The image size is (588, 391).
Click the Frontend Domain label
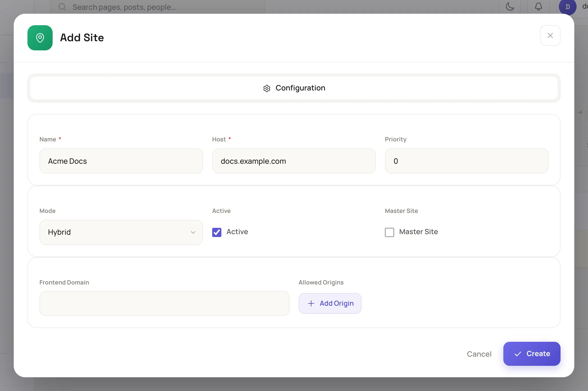coord(64,283)
